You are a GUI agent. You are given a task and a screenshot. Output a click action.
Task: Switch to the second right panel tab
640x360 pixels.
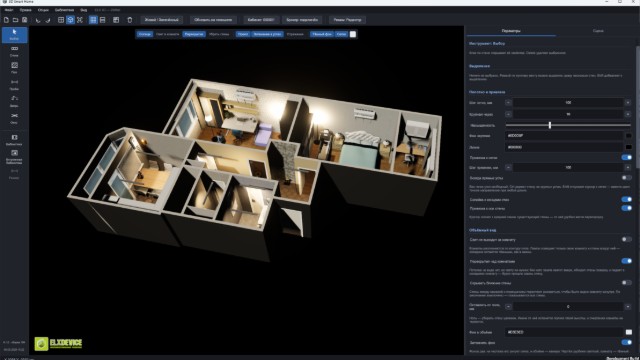click(598, 31)
